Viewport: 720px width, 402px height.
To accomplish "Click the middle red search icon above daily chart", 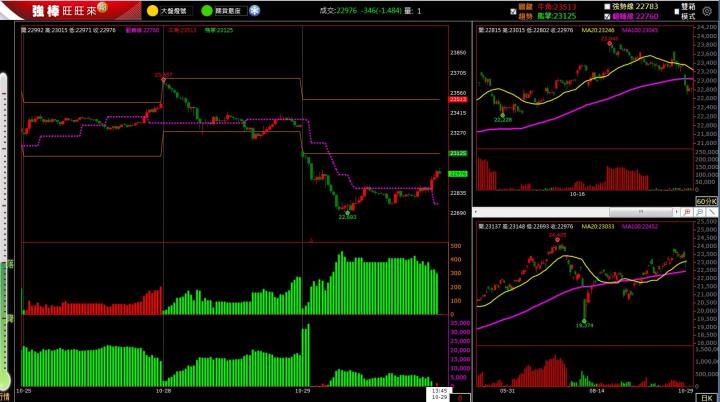I will pyautogui.click(x=687, y=212).
